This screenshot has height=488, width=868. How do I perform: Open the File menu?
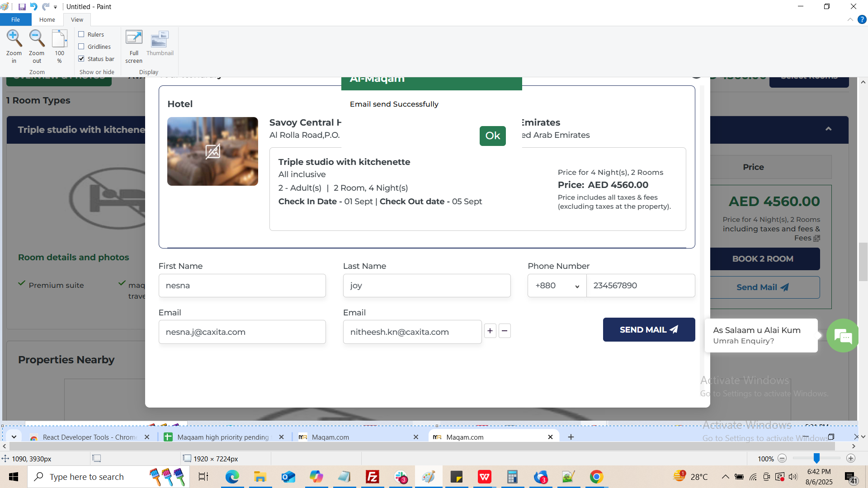coord(15,19)
